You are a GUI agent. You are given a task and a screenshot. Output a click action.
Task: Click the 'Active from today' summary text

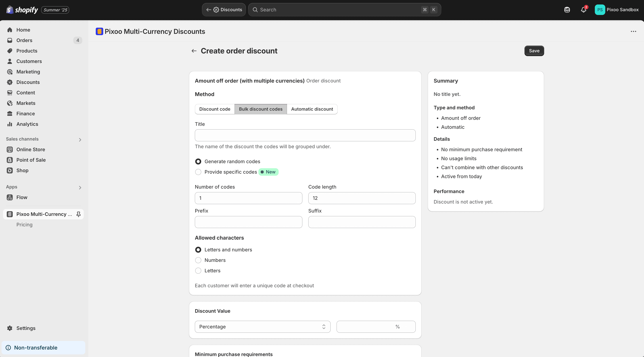(461, 177)
